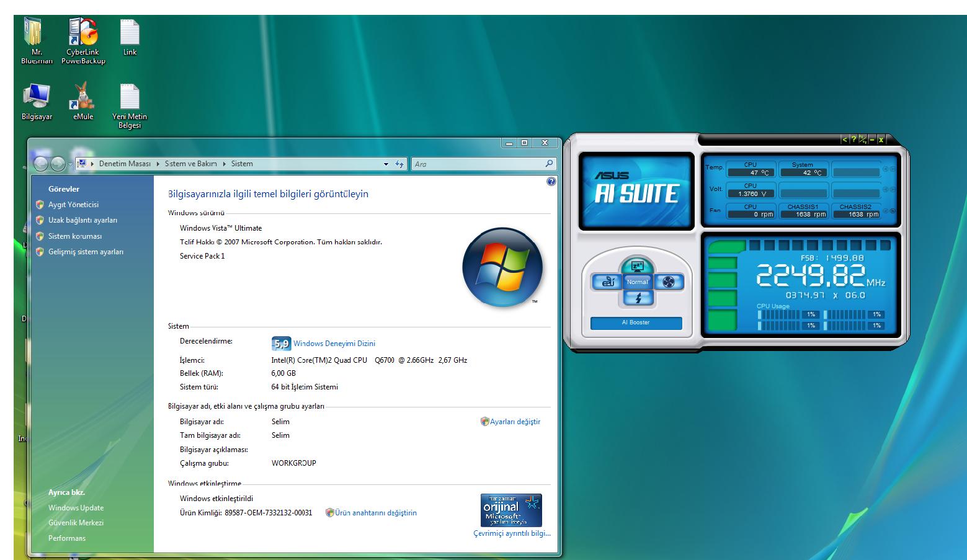
Task: Show next fan sensor in Fan row
Action: click(893, 211)
